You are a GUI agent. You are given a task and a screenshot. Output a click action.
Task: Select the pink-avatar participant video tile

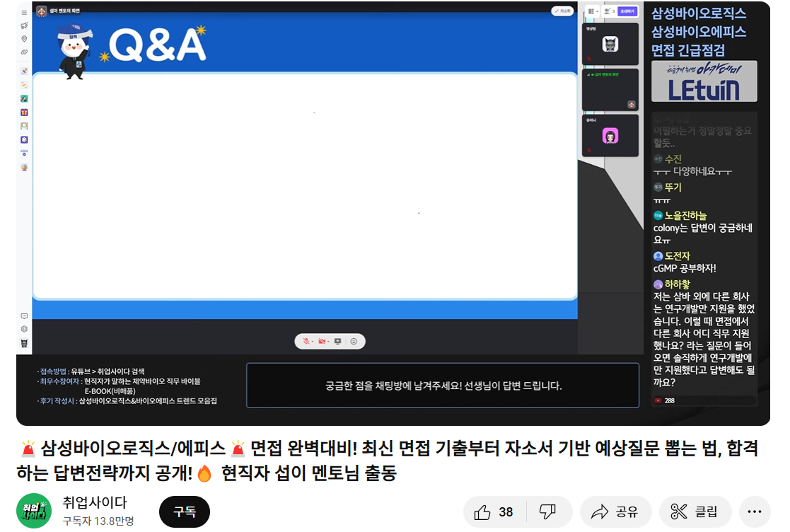[610, 136]
